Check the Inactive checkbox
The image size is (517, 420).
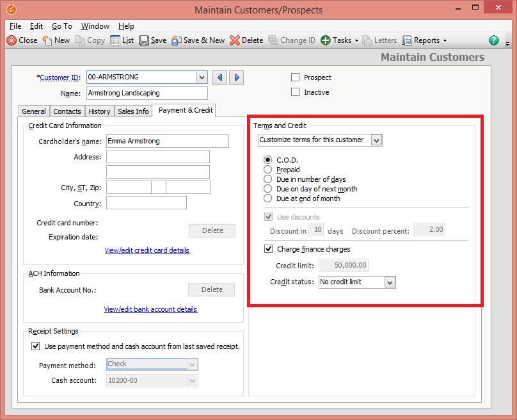point(295,92)
